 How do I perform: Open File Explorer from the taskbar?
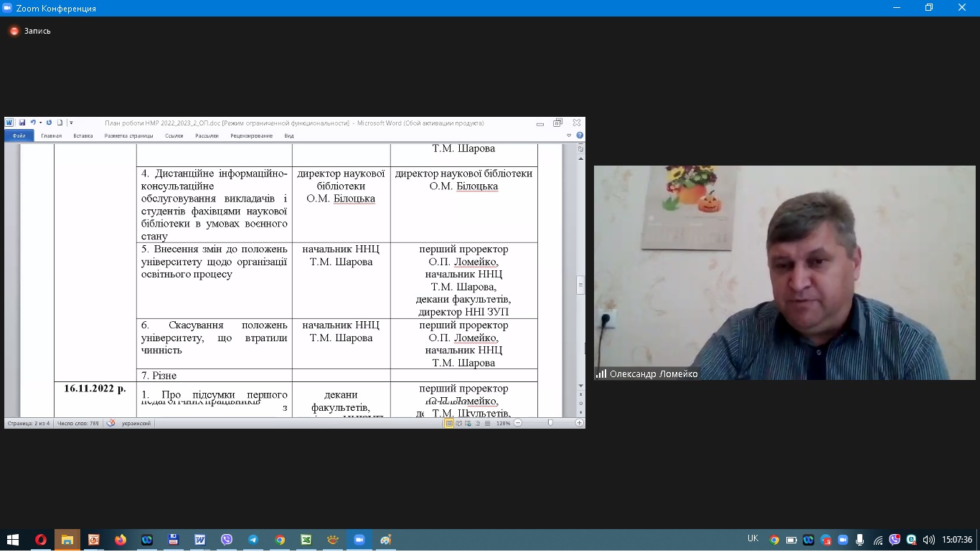[67, 540]
